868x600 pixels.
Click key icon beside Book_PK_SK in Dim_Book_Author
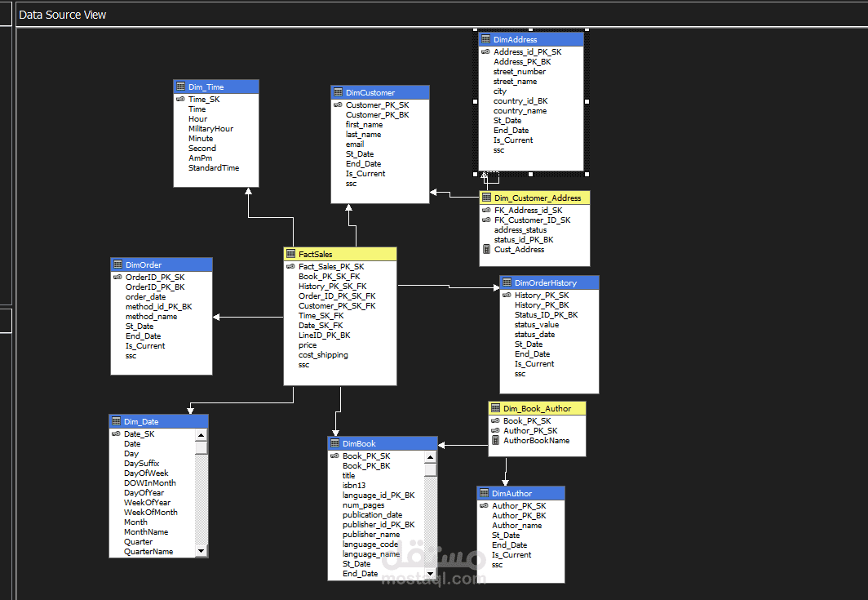(495, 420)
